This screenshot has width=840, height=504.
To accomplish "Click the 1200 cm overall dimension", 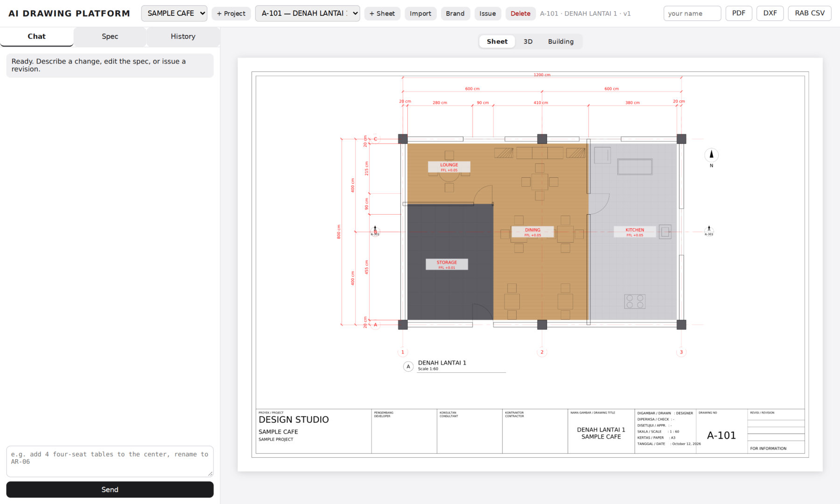I will point(542,75).
